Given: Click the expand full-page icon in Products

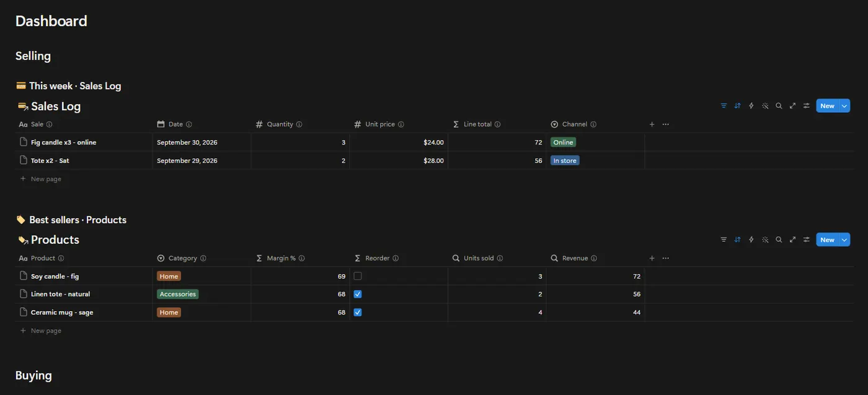Looking at the screenshot, I should (792, 240).
